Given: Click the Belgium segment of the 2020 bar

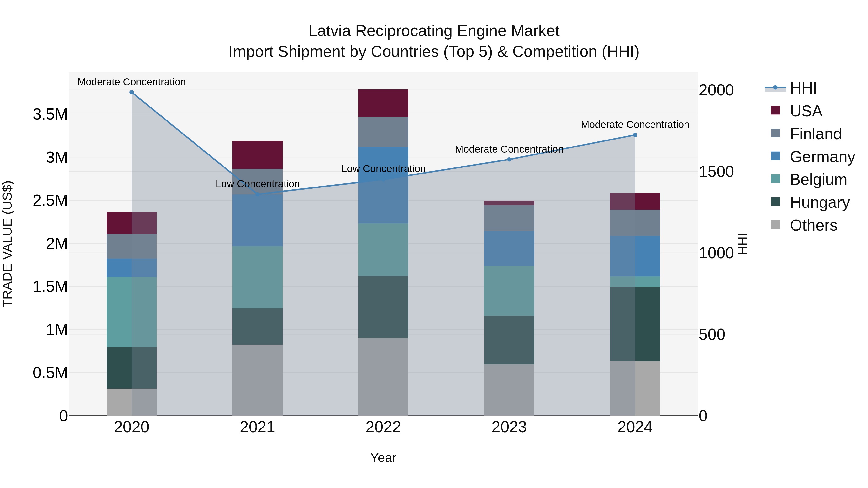Looking at the screenshot, I should (132, 312).
